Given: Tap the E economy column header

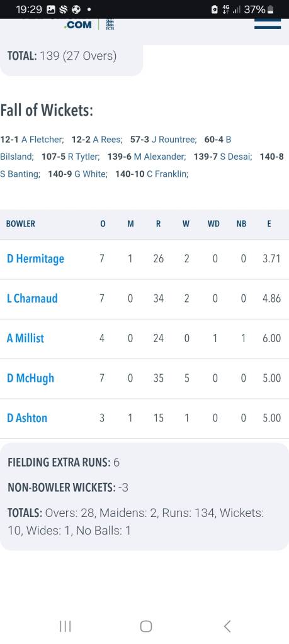Looking at the screenshot, I should click(x=269, y=224).
